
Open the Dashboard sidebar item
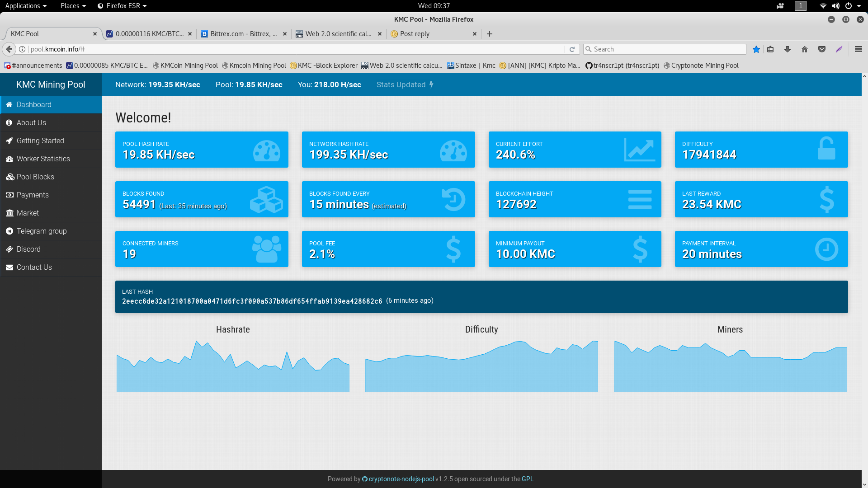coord(51,104)
